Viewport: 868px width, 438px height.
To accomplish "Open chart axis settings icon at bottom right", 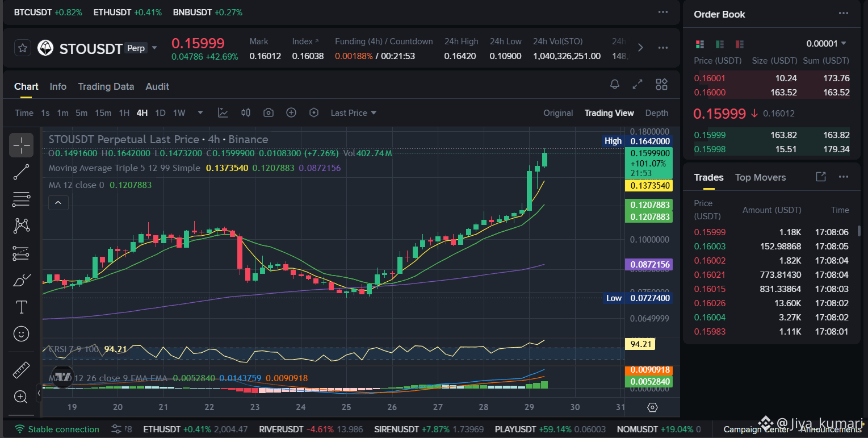I will (652, 407).
